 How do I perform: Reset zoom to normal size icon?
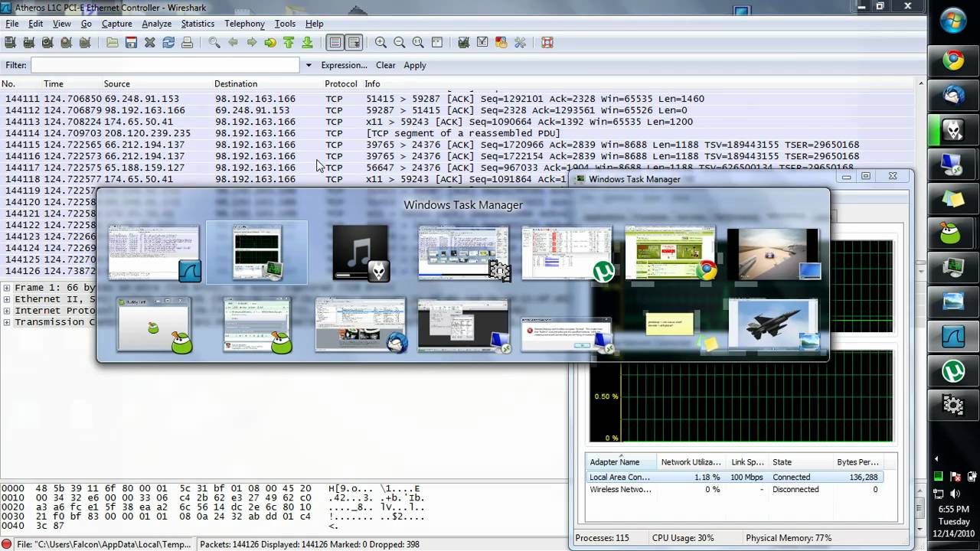click(x=418, y=43)
